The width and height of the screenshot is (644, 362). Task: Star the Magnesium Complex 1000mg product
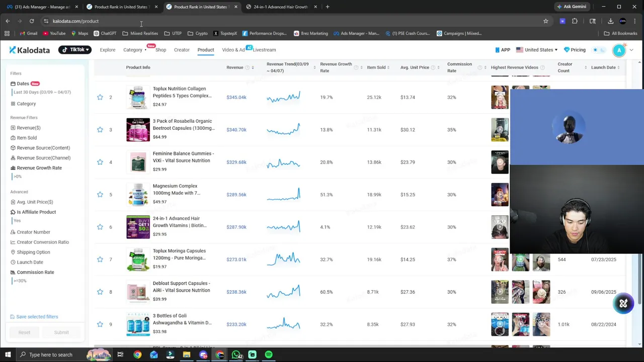click(x=100, y=195)
